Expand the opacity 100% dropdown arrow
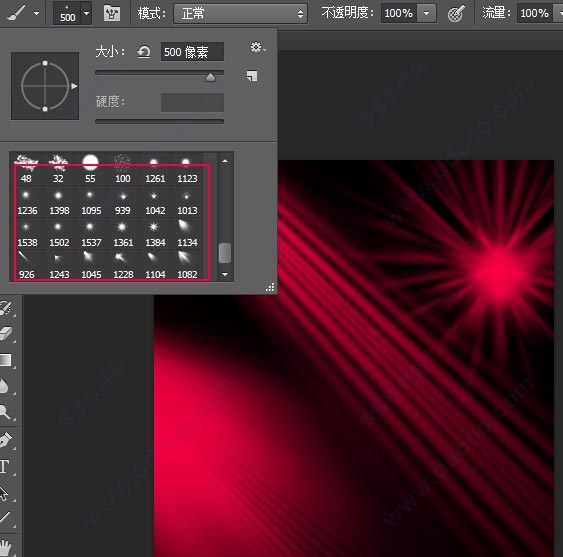The width and height of the screenshot is (563, 557). pos(427,13)
